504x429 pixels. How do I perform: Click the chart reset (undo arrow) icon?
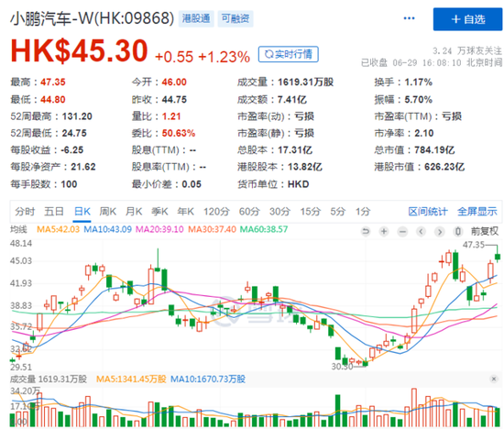366,231
